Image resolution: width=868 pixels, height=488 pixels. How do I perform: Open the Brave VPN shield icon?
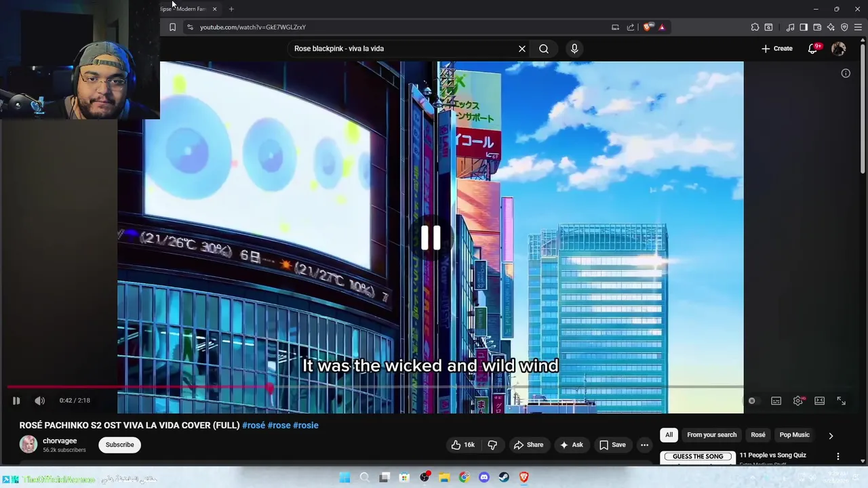[x=844, y=27]
